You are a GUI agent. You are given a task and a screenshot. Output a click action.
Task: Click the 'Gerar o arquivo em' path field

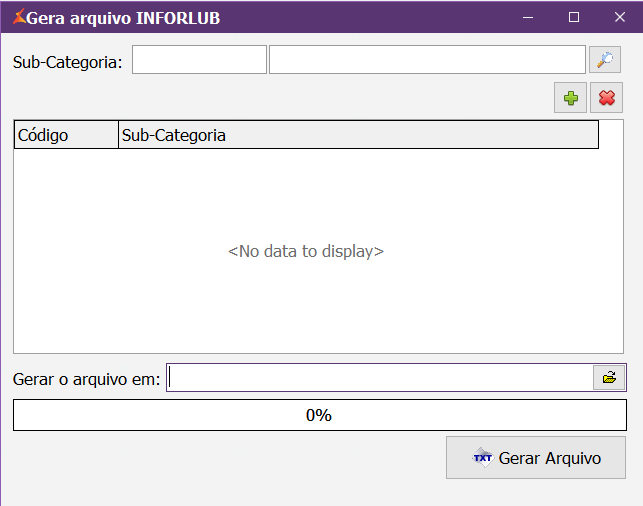(380, 378)
